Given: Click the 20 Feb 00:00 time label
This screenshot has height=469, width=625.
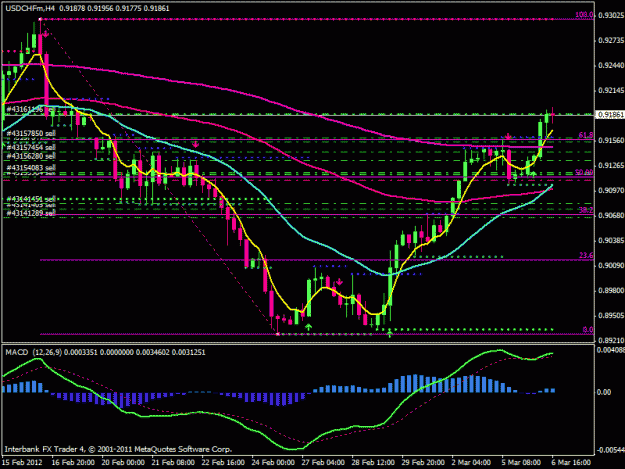Looking at the screenshot, I should click(x=123, y=463).
